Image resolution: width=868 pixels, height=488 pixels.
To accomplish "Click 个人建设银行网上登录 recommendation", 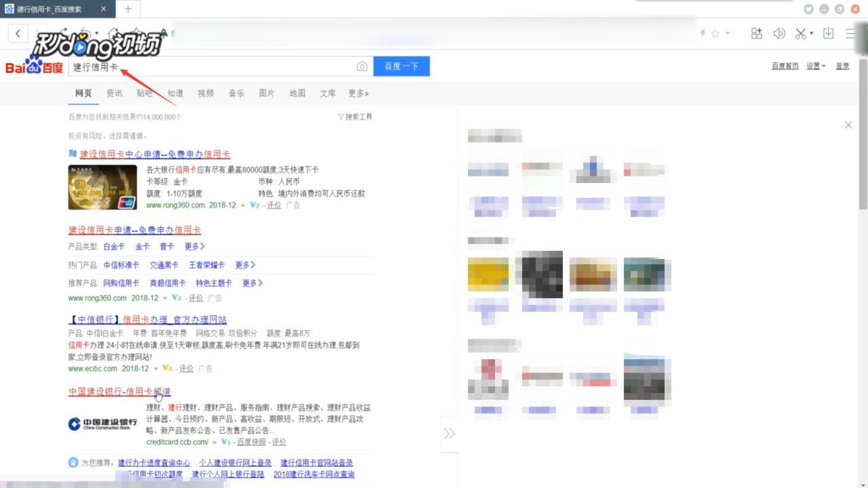I will pyautogui.click(x=235, y=463).
